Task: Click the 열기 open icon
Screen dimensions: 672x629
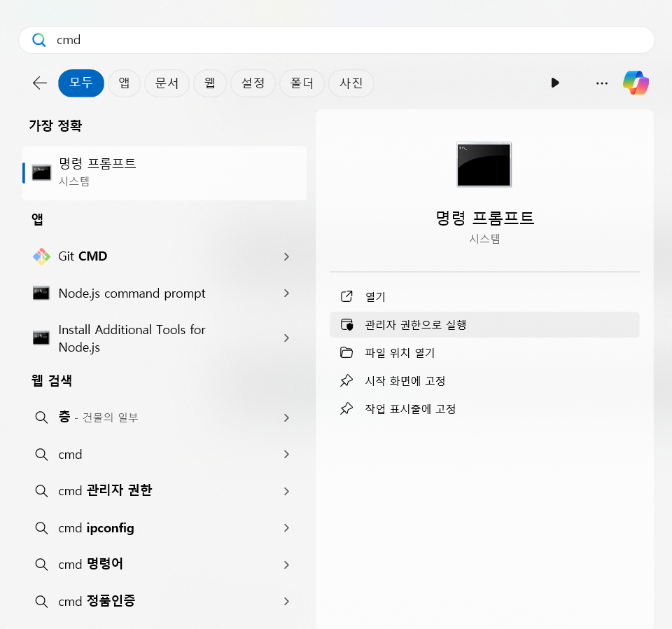Action: (x=346, y=296)
